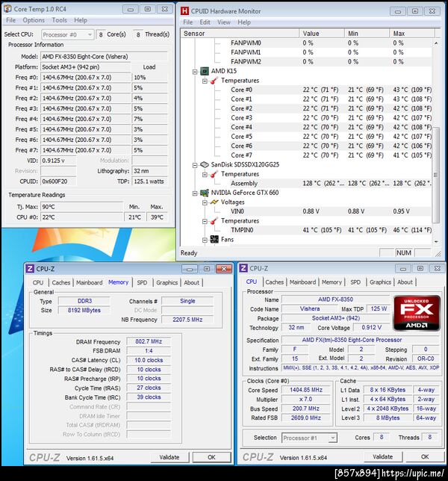This screenshot has width=448, height=481.
Task: Click the AMD FX Unlocked processor logo
Action: [417, 313]
